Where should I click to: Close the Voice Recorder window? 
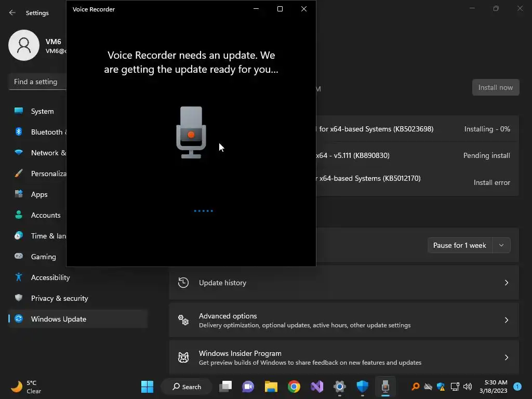[x=304, y=9]
